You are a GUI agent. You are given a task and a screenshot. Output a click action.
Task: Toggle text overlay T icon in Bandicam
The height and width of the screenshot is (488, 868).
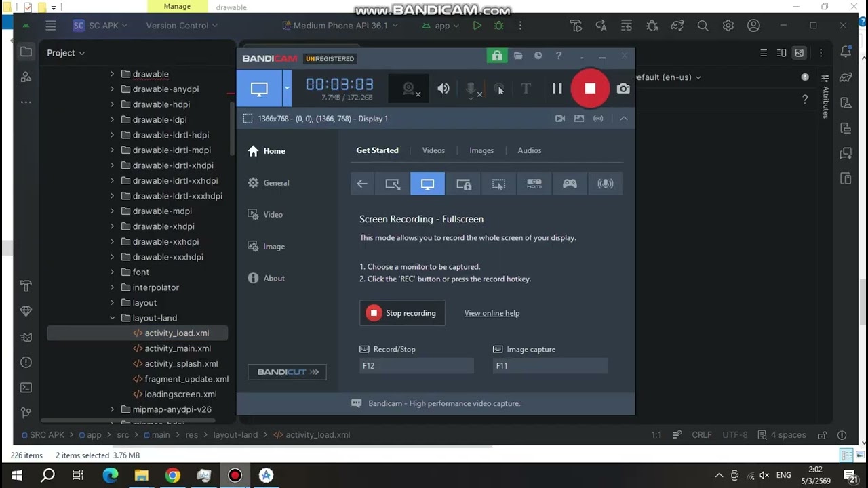(526, 88)
